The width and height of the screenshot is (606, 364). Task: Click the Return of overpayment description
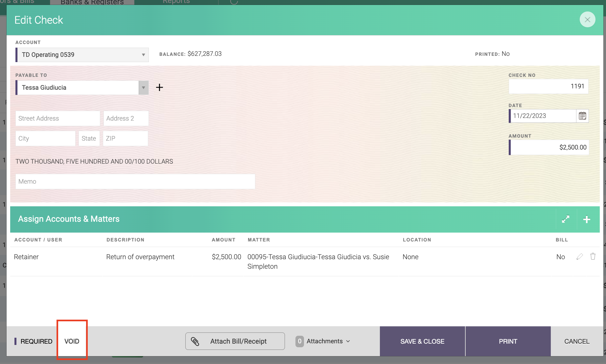[140, 257]
